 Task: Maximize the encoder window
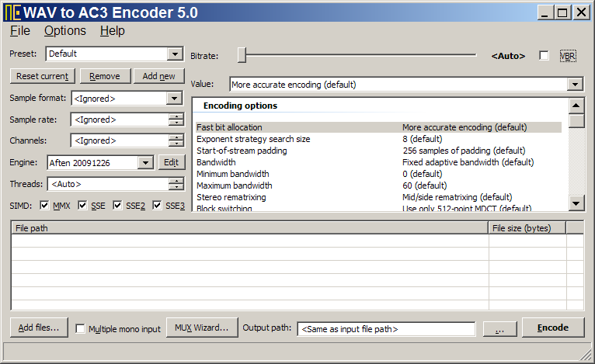coord(562,13)
